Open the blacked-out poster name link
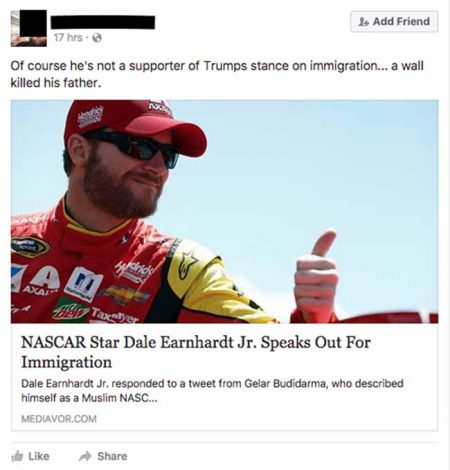Image resolution: width=450 pixels, height=470 pixels. coord(103,23)
